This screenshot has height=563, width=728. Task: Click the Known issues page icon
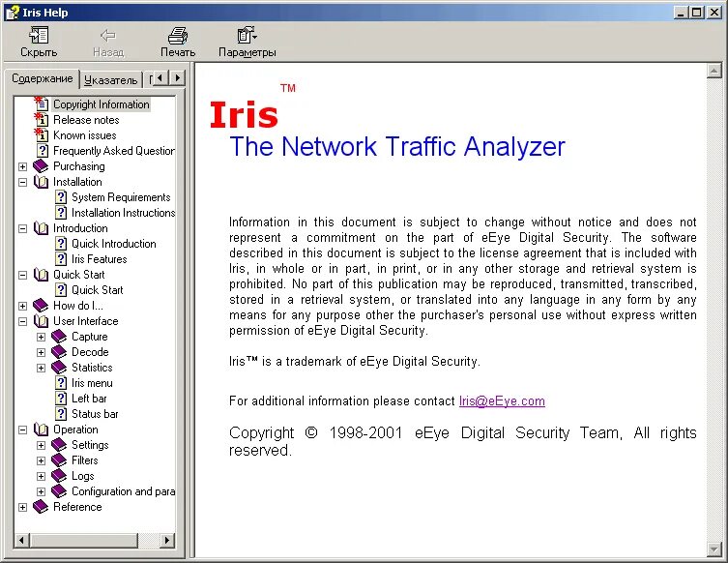point(42,134)
